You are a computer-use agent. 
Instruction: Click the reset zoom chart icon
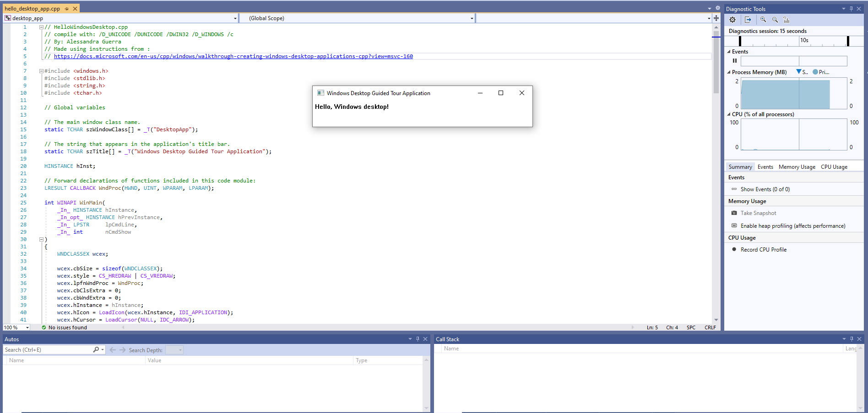(x=786, y=20)
